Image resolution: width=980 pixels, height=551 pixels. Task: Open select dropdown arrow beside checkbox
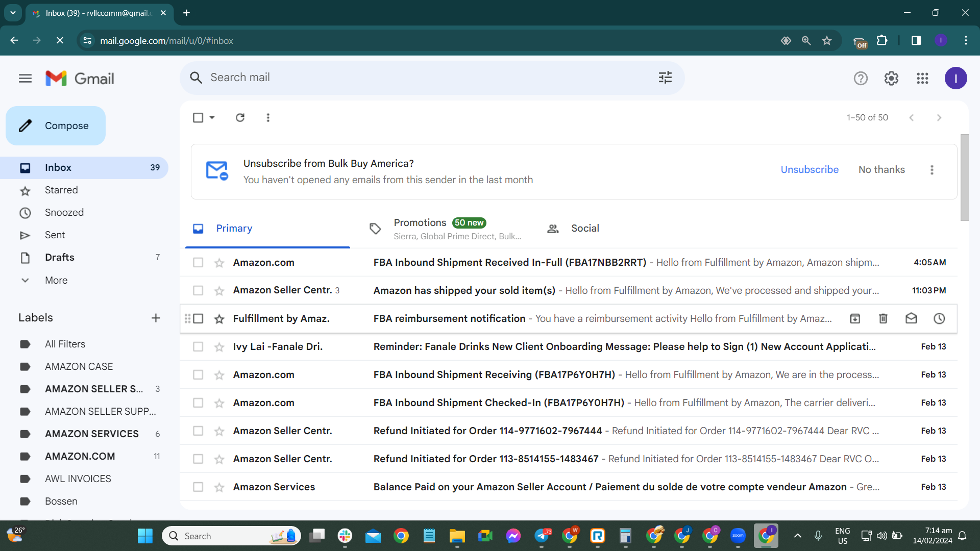tap(212, 117)
